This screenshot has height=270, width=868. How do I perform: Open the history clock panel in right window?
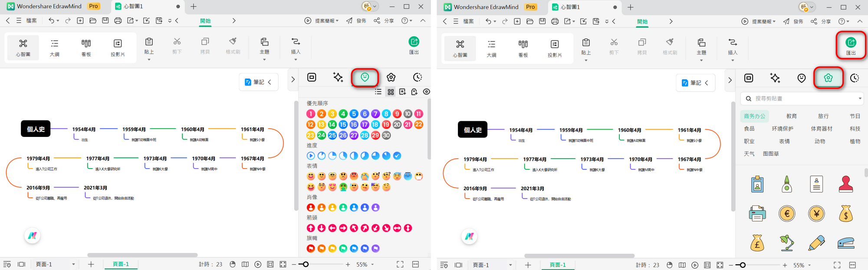point(855,78)
